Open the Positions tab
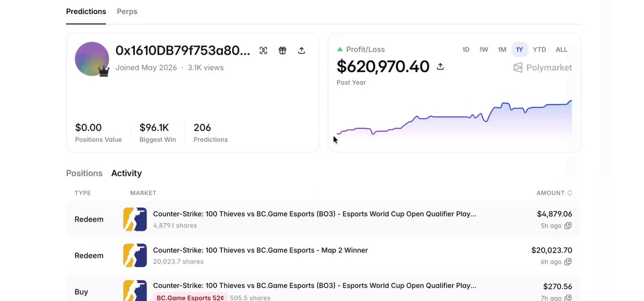This screenshot has height=301, width=644. (84, 173)
